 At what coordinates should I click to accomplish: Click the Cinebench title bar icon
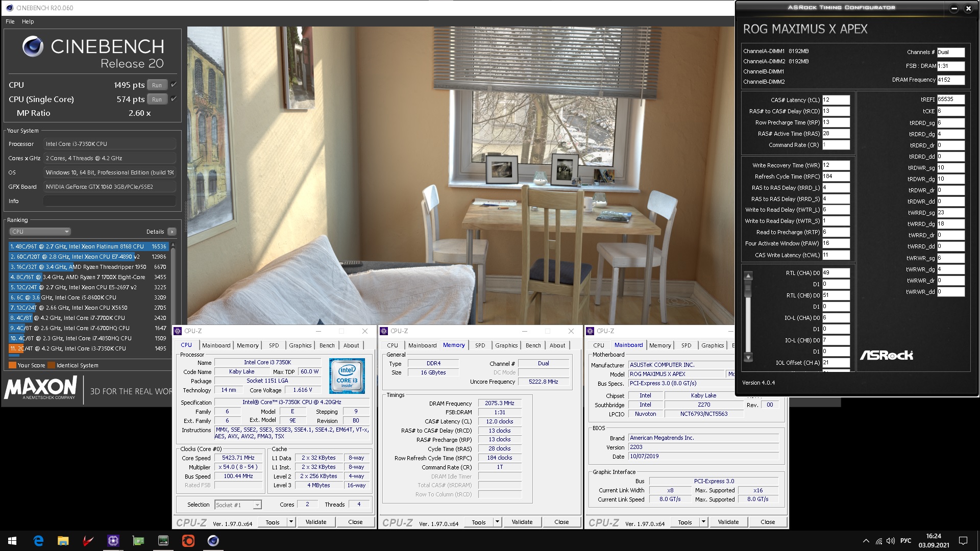pos(9,8)
